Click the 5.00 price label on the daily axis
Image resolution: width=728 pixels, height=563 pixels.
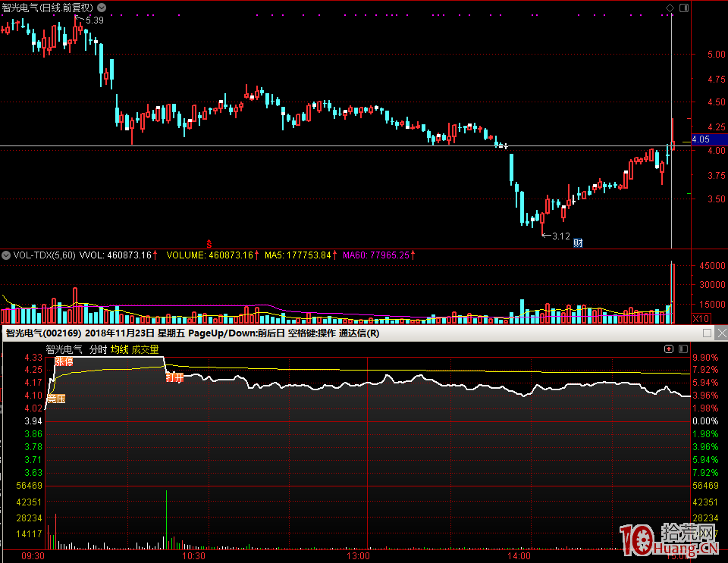click(717, 55)
